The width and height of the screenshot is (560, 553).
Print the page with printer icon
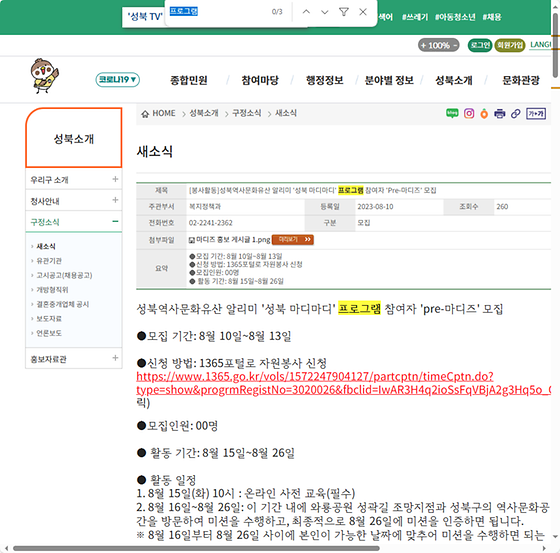(x=499, y=114)
